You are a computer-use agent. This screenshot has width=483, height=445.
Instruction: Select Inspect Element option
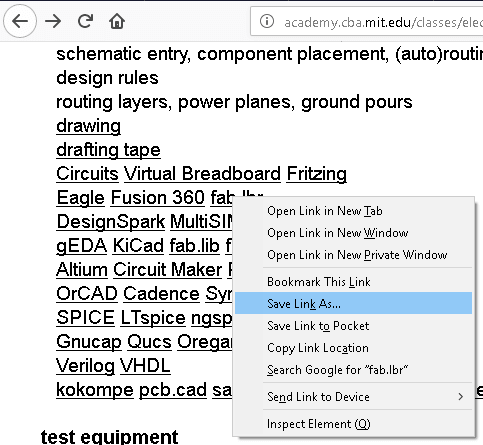click(x=353, y=424)
